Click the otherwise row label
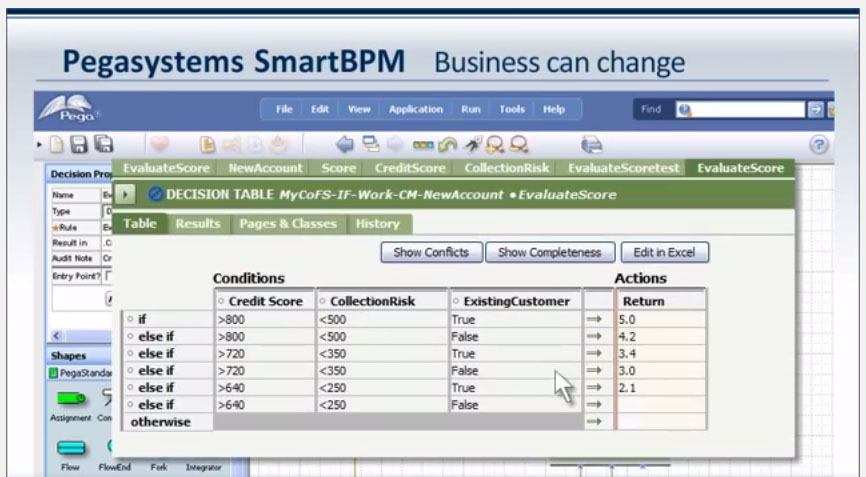 (160, 422)
